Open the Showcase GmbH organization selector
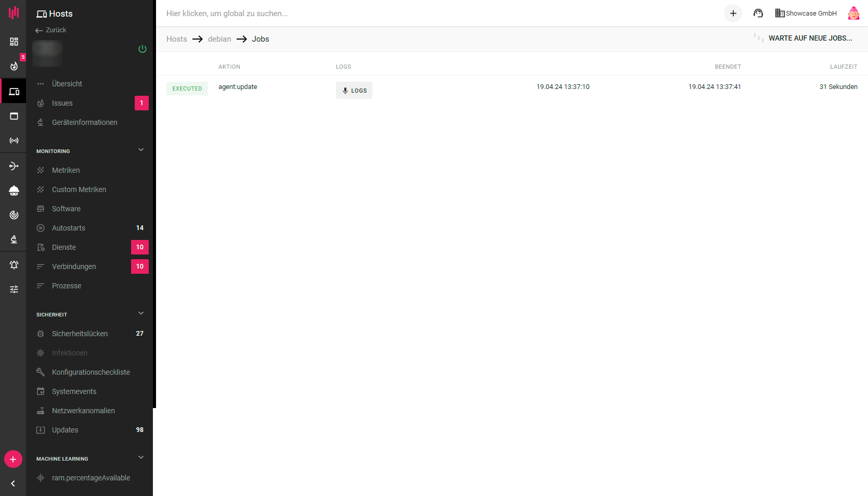Image resolution: width=868 pixels, height=496 pixels. point(806,14)
